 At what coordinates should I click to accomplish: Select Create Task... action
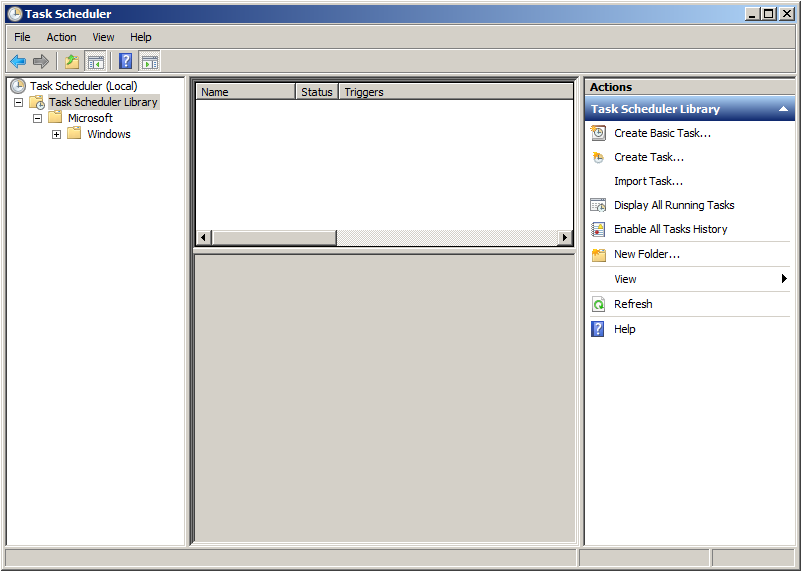point(649,157)
